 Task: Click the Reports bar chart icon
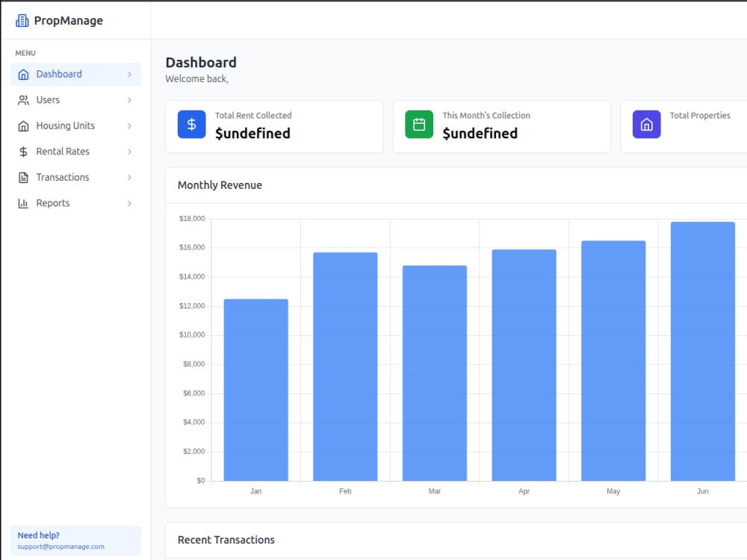(23, 203)
